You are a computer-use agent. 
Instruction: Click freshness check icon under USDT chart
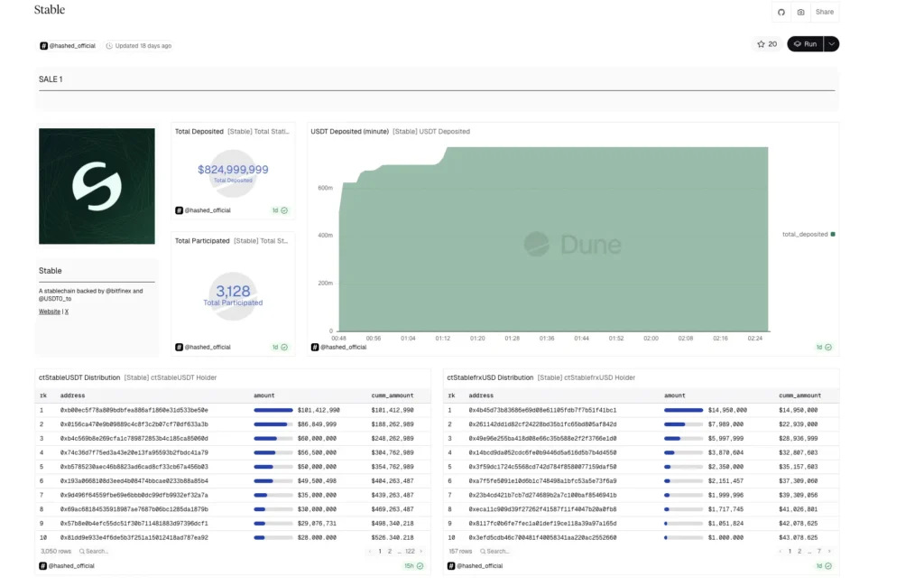pos(827,347)
